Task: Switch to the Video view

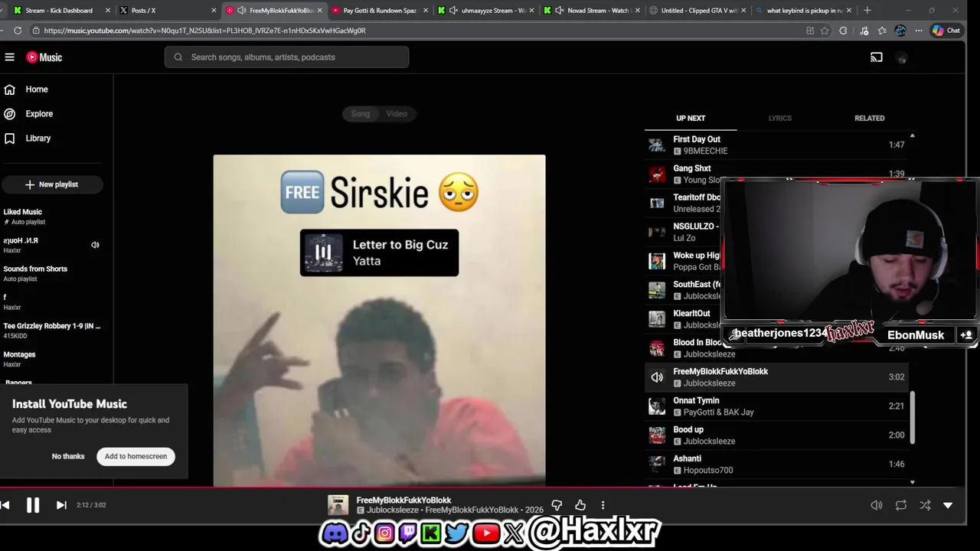Action: point(397,113)
